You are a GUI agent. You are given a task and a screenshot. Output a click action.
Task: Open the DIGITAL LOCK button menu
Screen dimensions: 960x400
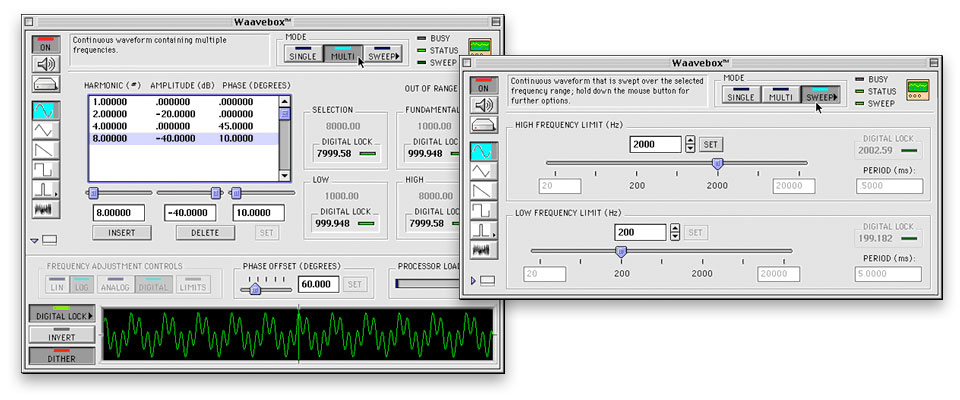(62, 314)
